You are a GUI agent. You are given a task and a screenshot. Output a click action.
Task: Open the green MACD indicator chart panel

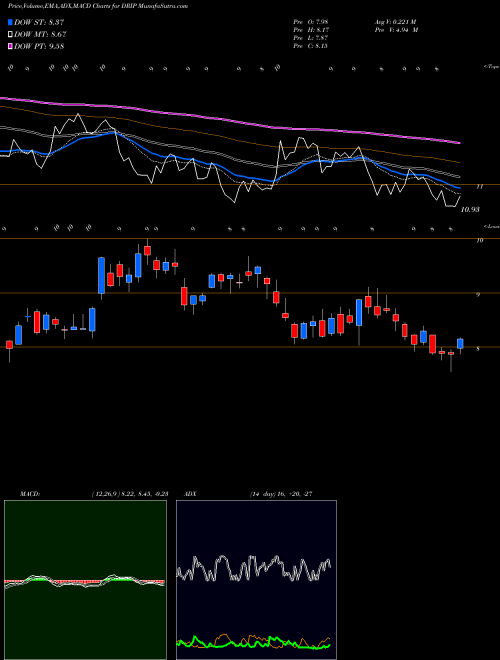(x=85, y=580)
